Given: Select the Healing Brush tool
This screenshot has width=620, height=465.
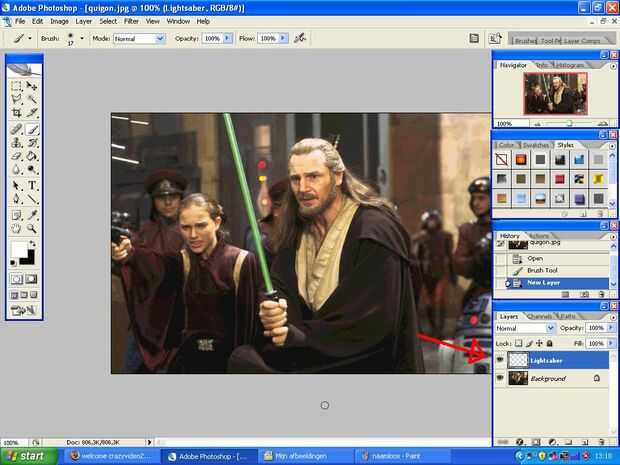Looking at the screenshot, I should 17,129.
